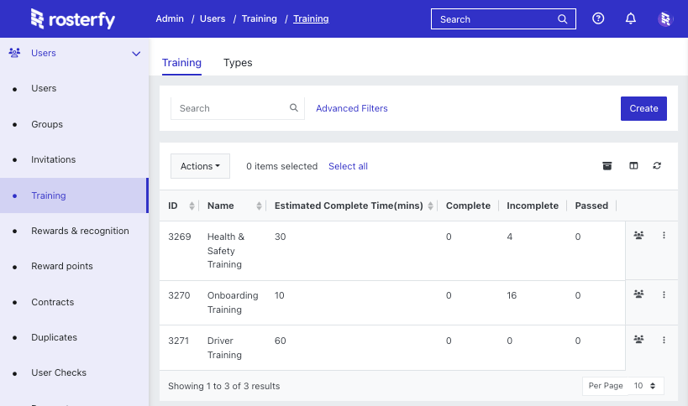Open the user profile avatar

tap(665, 19)
